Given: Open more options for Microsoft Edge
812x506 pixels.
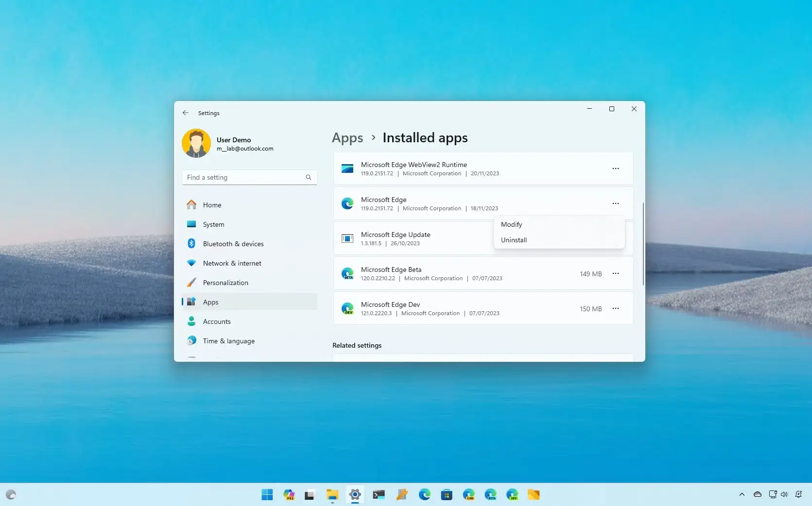Looking at the screenshot, I should pos(616,203).
